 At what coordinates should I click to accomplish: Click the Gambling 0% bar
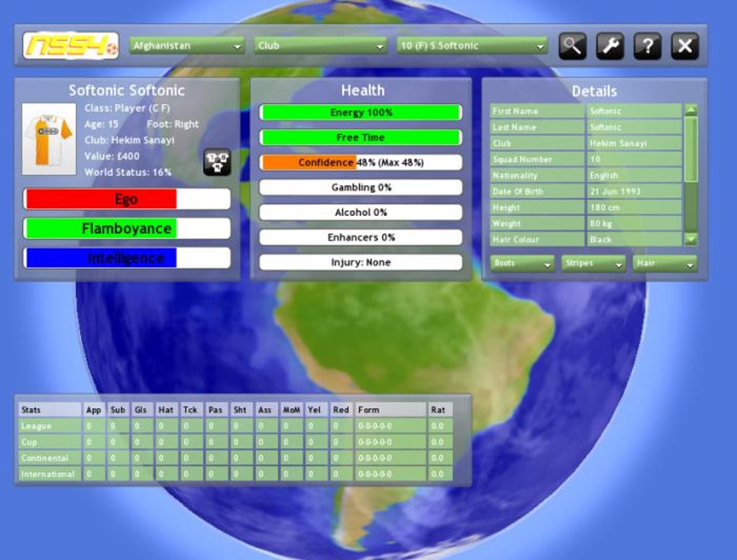pos(361,187)
